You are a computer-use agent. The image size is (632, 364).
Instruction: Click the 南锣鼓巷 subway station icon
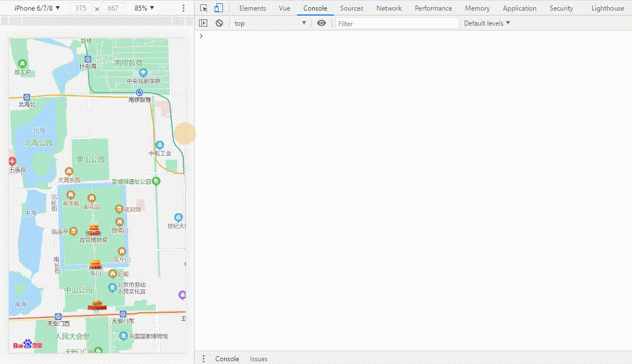(139, 92)
